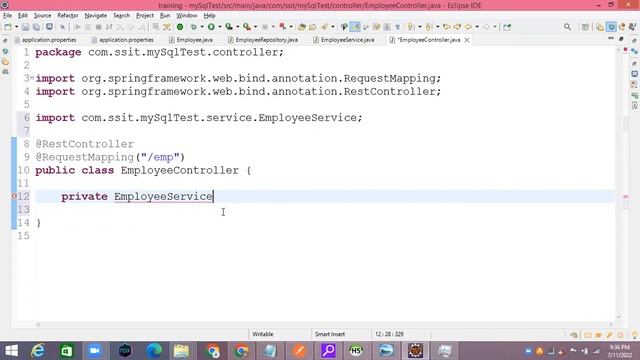Click the Open Type folder icon
Screen dimensions: 640x360
pyautogui.click(x=302, y=27)
